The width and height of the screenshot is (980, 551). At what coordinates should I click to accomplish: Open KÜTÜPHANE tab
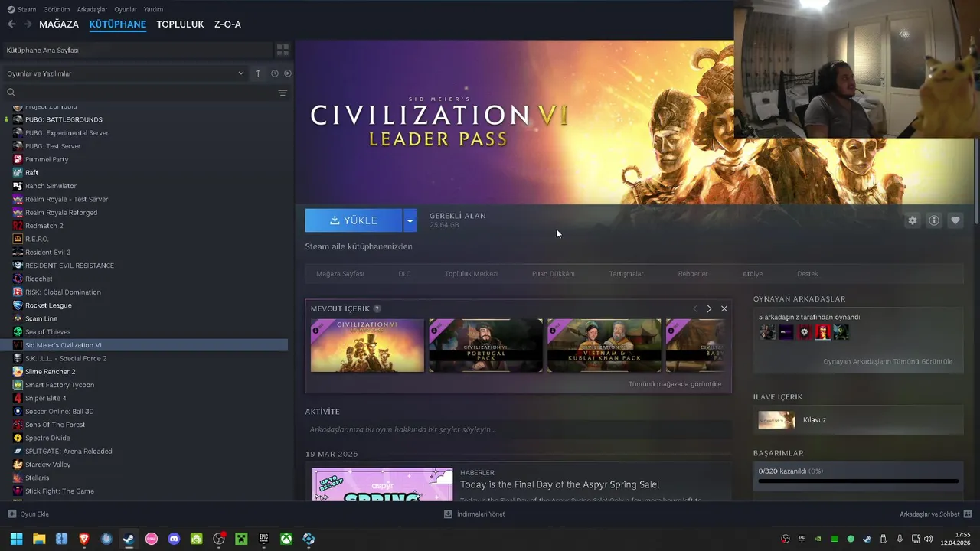tap(117, 24)
